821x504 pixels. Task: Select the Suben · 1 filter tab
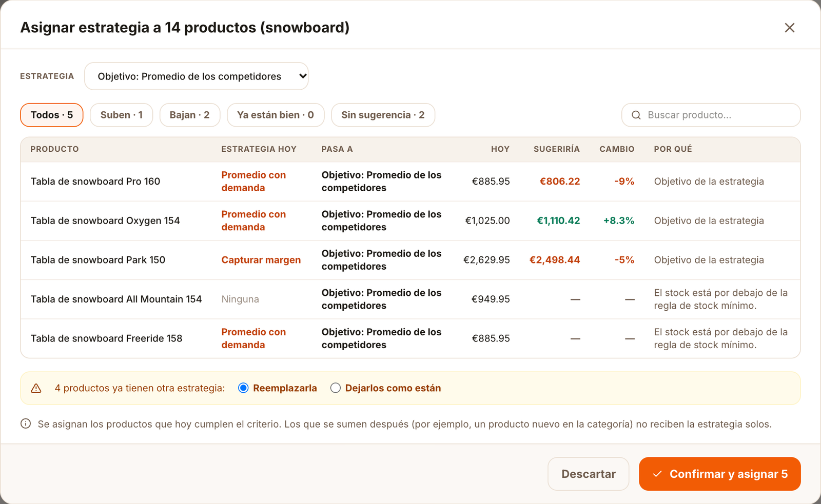(x=121, y=115)
